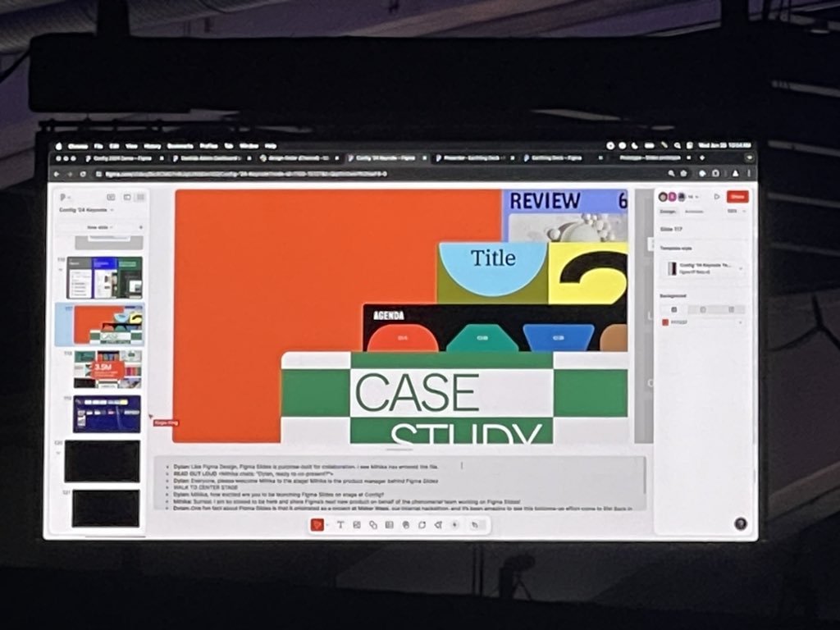Start the presentation with play icon
Viewport: 840px width, 630px height.
point(717,197)
